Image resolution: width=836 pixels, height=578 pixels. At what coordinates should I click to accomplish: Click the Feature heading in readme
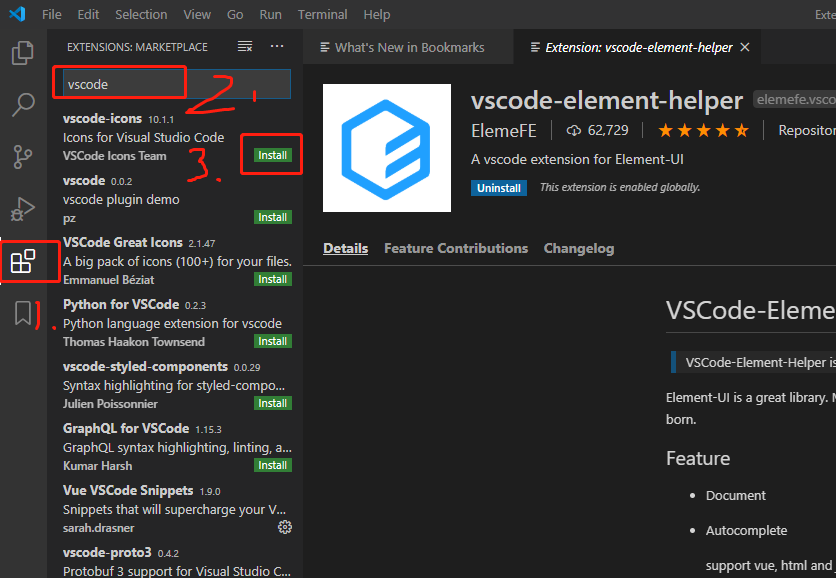697,459
